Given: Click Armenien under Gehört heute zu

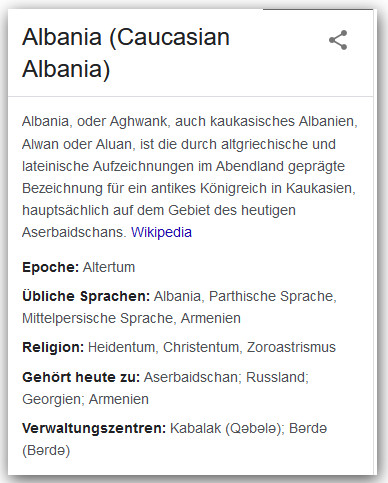Looking at the screenshot, I should coord(119,399).
